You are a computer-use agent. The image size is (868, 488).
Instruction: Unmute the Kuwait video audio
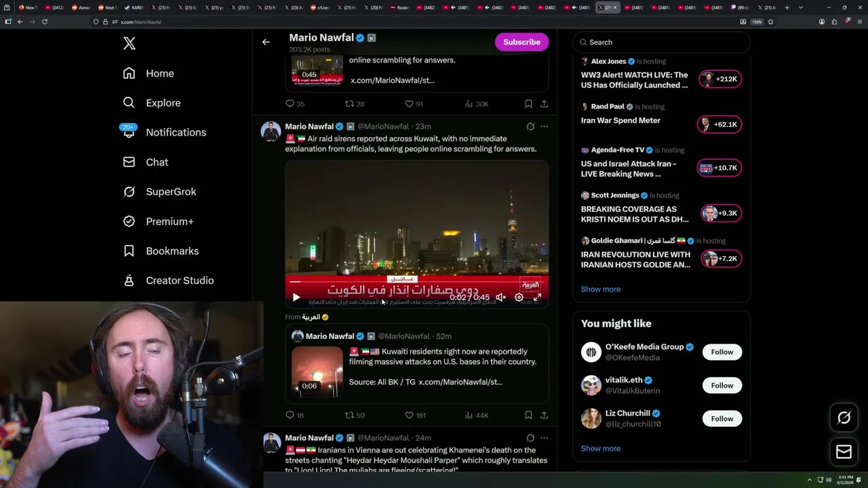click(x=500, y=297)
